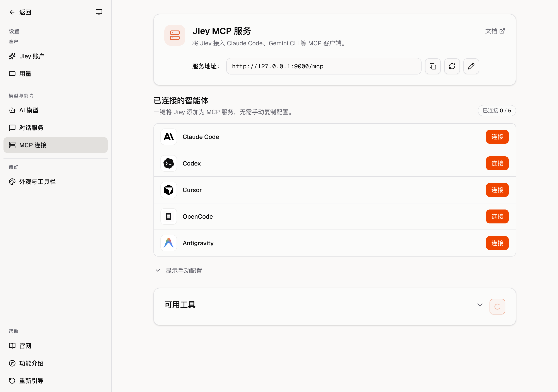Click 重新引导 to restart onboarding

(55, 381)
